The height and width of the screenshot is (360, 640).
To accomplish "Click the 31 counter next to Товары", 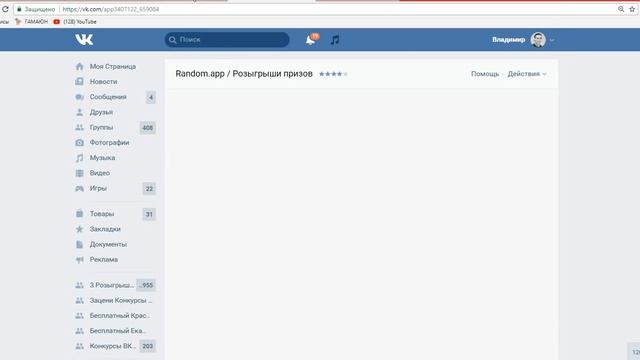I will (x=149, y=214).
